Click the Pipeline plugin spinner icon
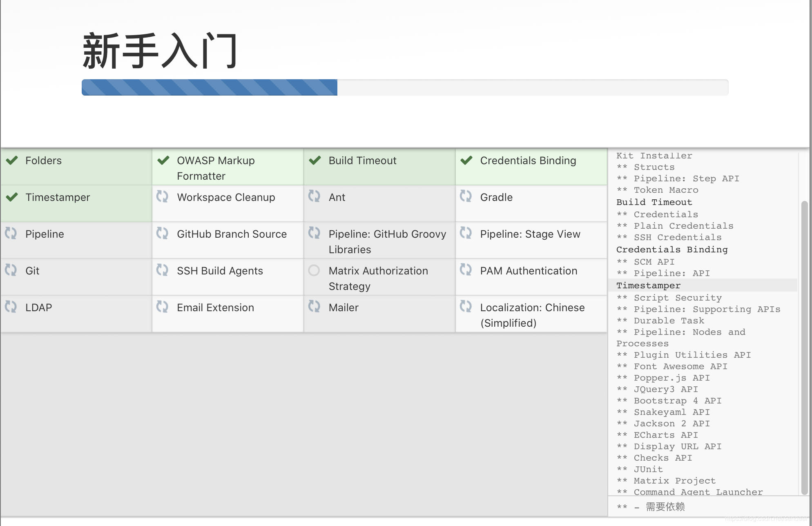This screenshot has height=526, width=812. click(11, 233)
